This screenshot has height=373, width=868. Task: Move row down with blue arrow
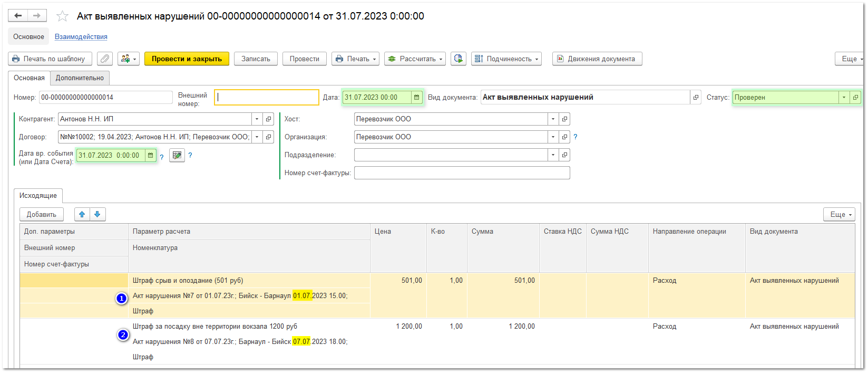tap(97, 214)
